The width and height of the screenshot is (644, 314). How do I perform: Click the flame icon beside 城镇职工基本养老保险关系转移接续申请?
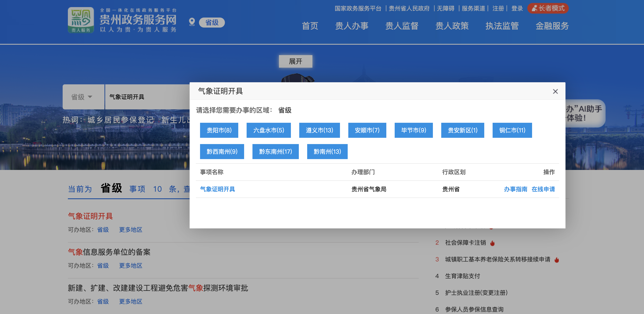pos(557,260)
